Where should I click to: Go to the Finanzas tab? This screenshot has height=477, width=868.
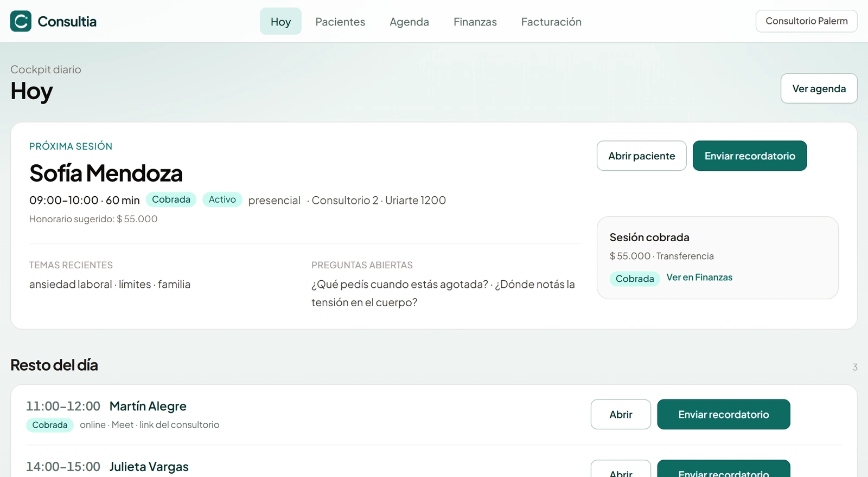[x=475, y=22]
